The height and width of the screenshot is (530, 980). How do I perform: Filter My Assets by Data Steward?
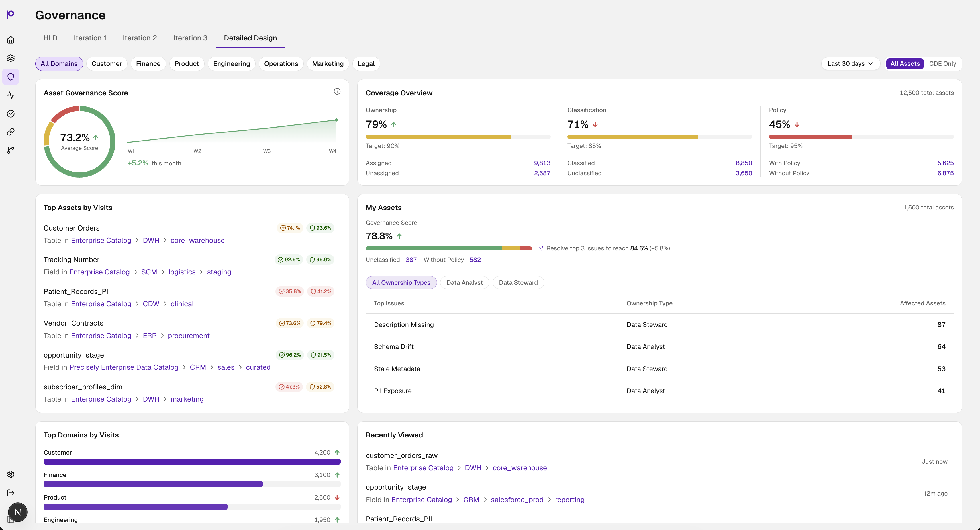pyautogui.click(x=518, y=282)
